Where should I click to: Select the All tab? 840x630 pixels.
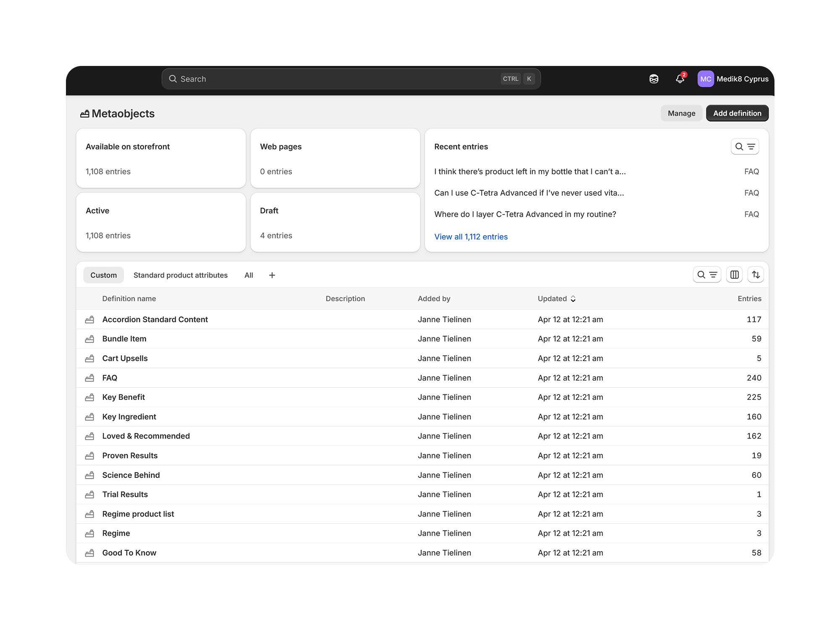249,275
